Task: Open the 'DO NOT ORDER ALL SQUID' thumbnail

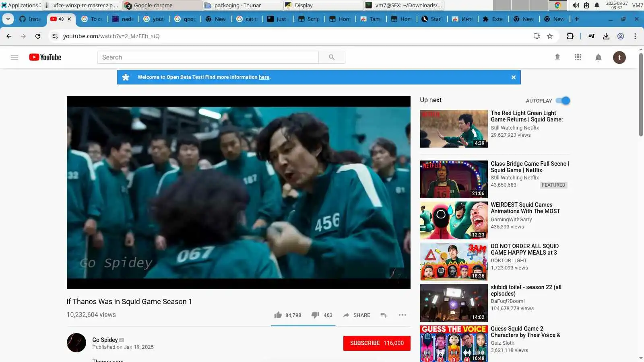Action: (x=454, y=262)
